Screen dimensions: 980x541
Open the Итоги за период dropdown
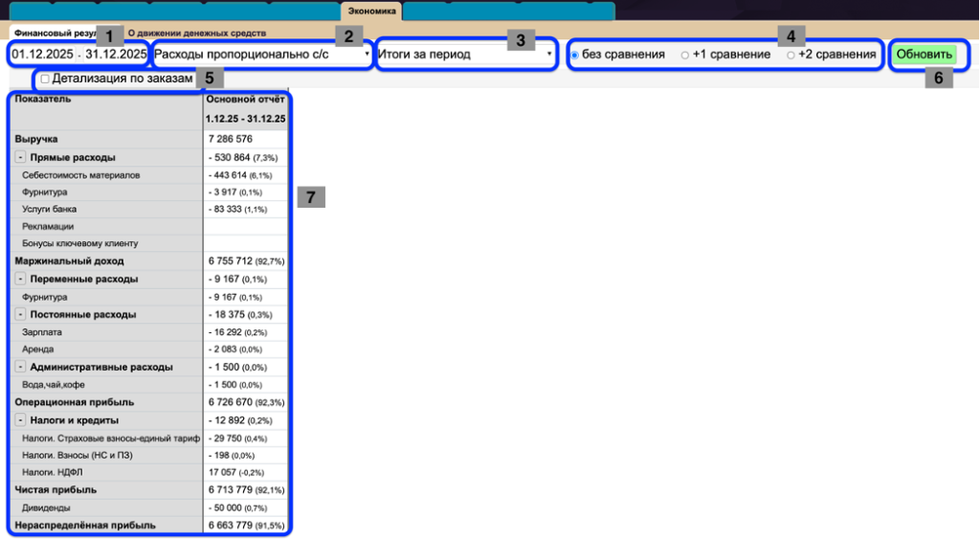(x=465, y=55)
